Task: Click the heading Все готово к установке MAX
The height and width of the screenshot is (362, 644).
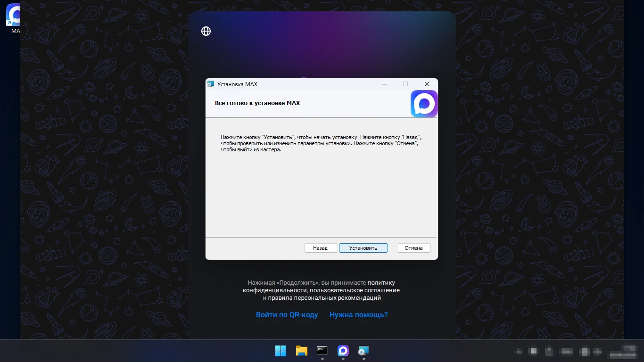Action: click(257, 103)
